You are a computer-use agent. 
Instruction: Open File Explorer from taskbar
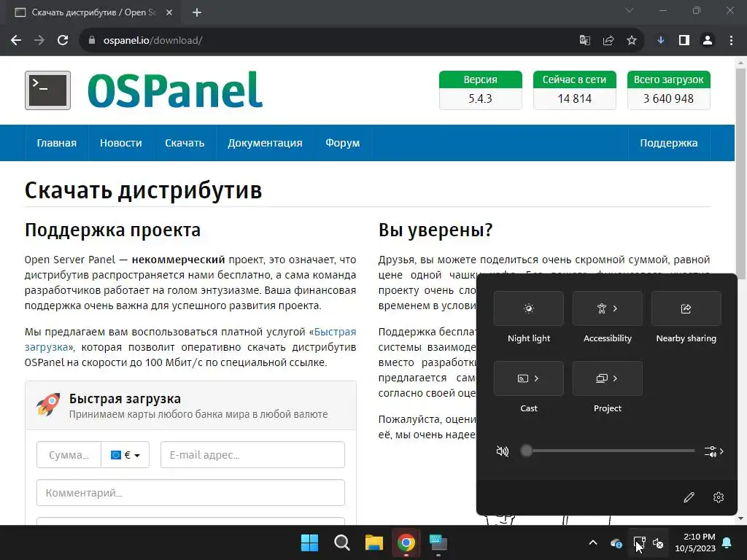[x=374, y=542]
